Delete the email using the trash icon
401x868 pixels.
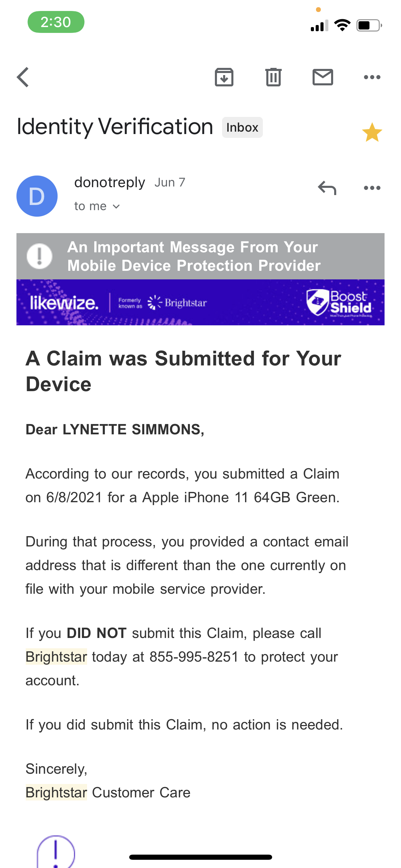(x=273, y=77)
